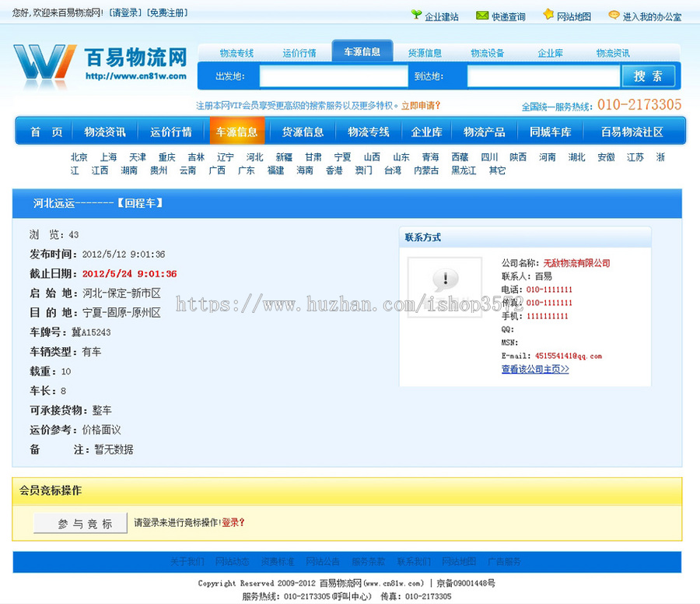Viewport: 700px width, 604px height.
Task: Switch to the 车源信息 tab
Action: tap(363, 51)
